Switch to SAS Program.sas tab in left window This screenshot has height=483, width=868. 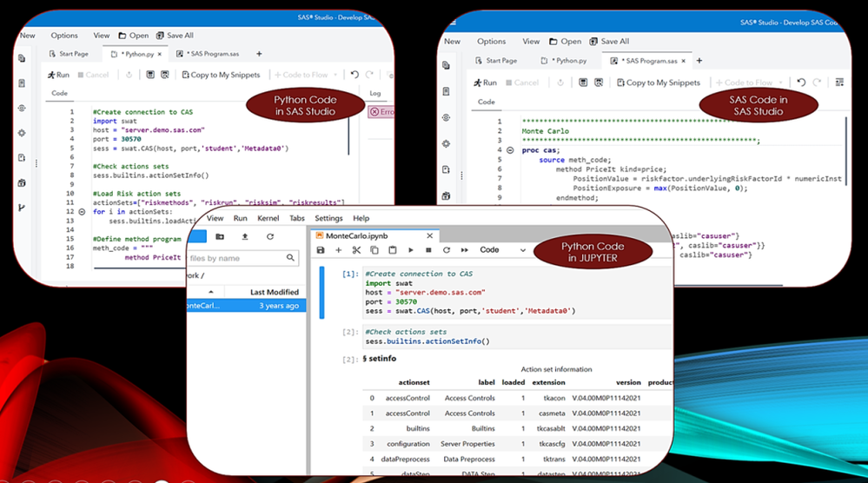208,54
